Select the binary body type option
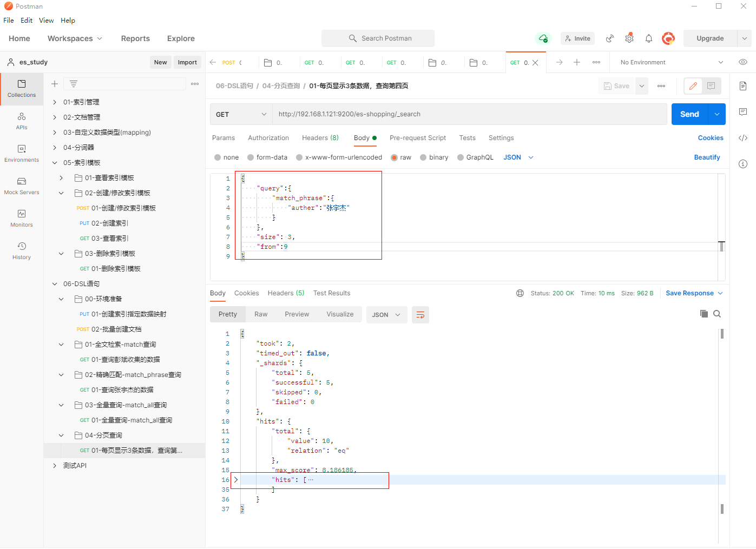This screenshot has height=549, width=756. [x=423, y=157]
